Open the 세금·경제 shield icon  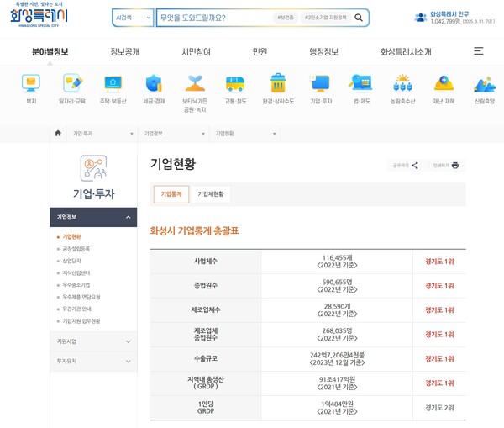tap(154, 84)
